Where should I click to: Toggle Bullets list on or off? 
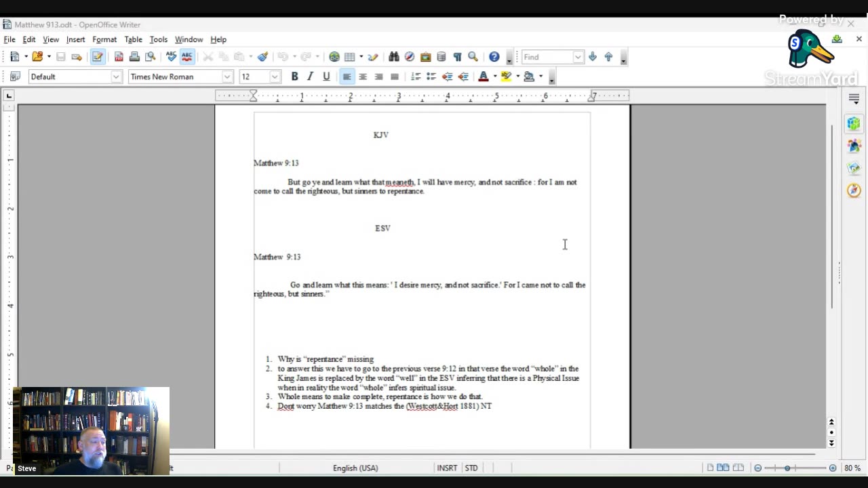pos(431,77)
